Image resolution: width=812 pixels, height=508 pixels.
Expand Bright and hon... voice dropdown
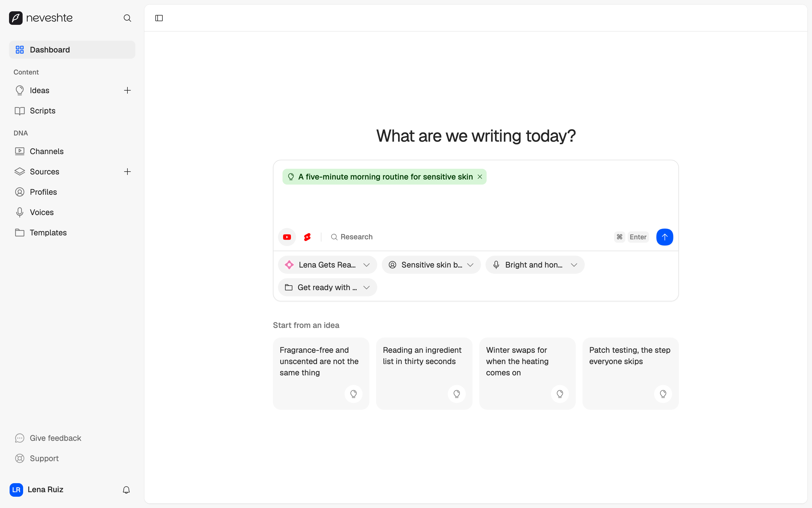535,265
